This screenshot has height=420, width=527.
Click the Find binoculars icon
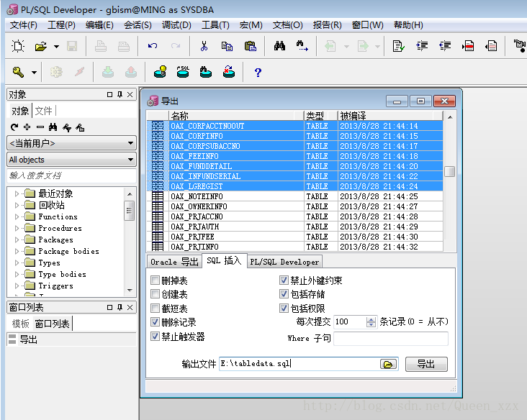click(279, 45)
